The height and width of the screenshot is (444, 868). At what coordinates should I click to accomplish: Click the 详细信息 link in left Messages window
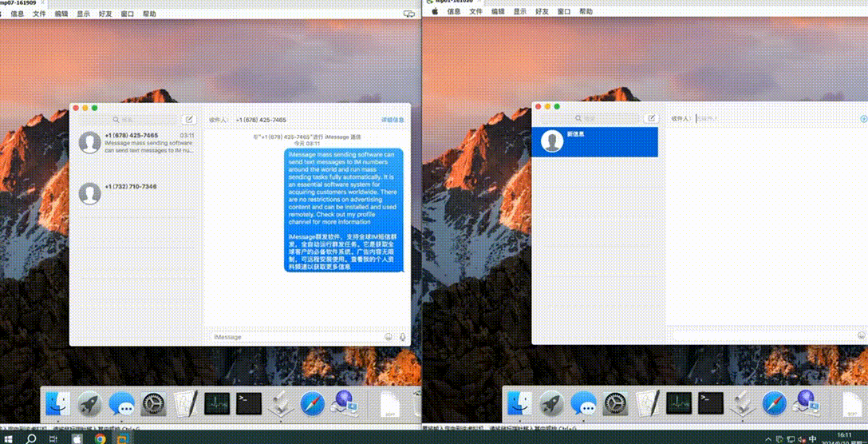point(392,120)
